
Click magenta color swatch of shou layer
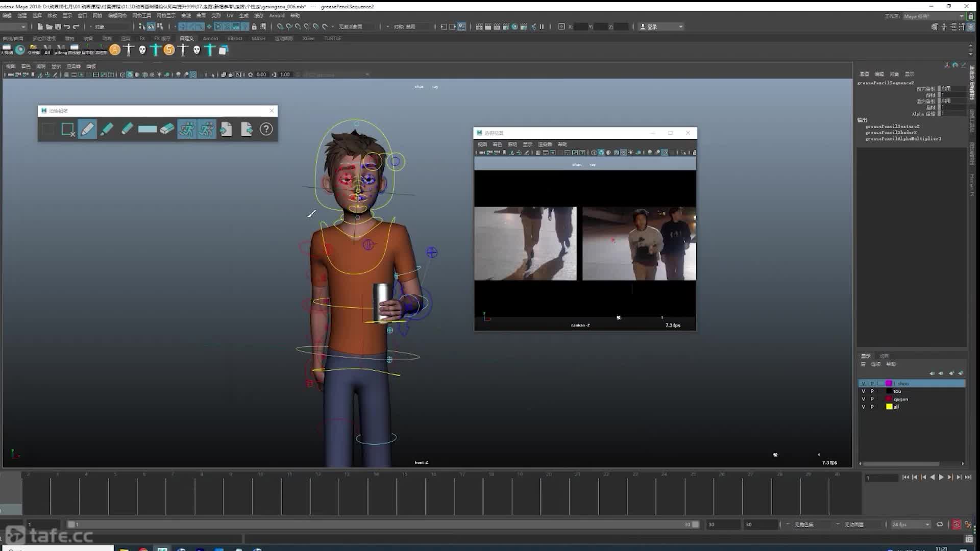pyautogui.click(x=889, y=383)
